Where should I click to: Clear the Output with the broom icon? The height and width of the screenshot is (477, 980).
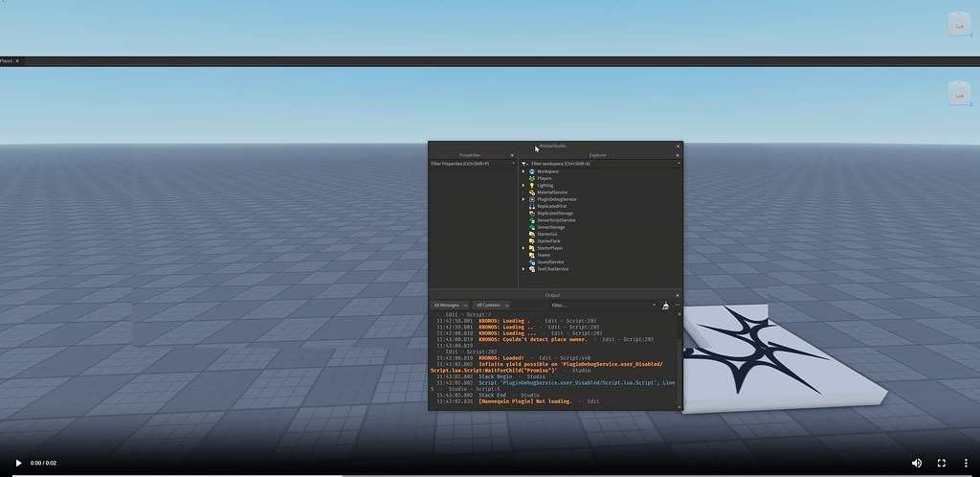point(666,306)
